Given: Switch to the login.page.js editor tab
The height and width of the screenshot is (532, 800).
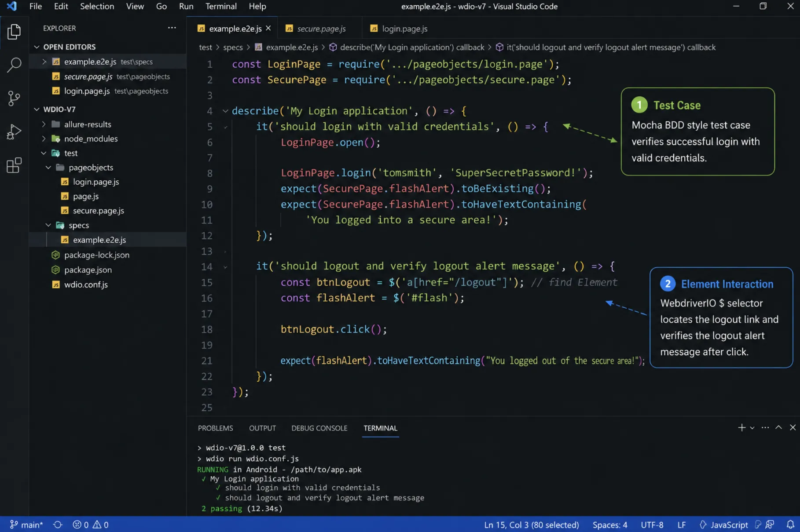Looking at the screenshot, I should point(404,28).
